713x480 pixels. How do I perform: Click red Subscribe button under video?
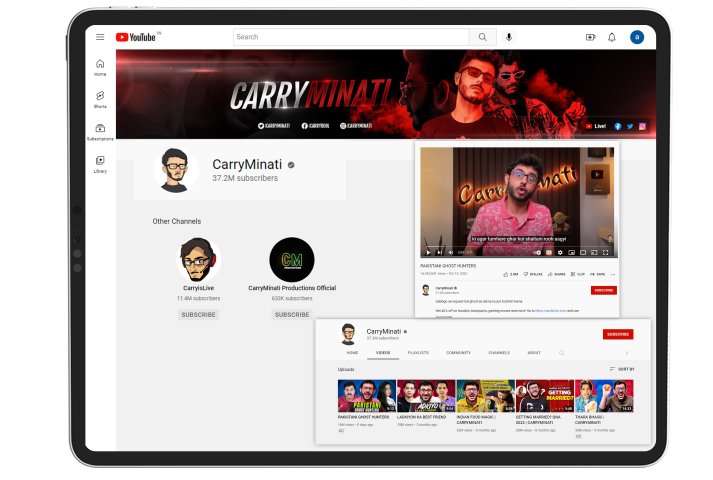click(x=603, y=290)
